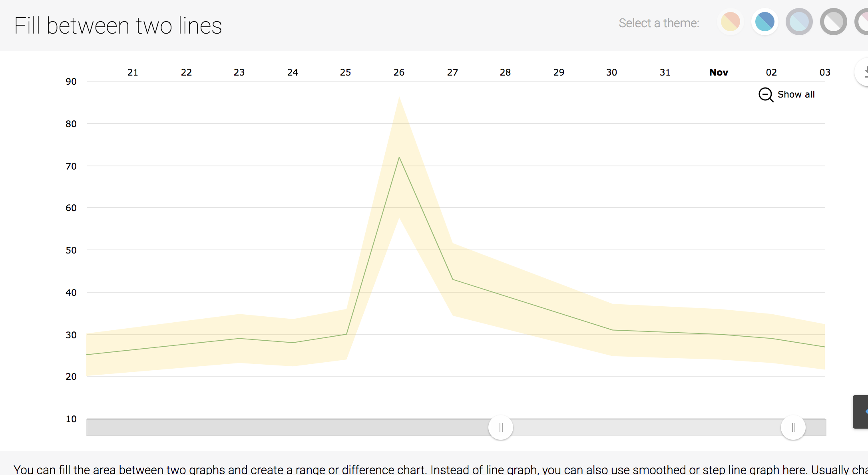
Task: Click the left scrollbar grip handle
Action: (x=501, y=427)
